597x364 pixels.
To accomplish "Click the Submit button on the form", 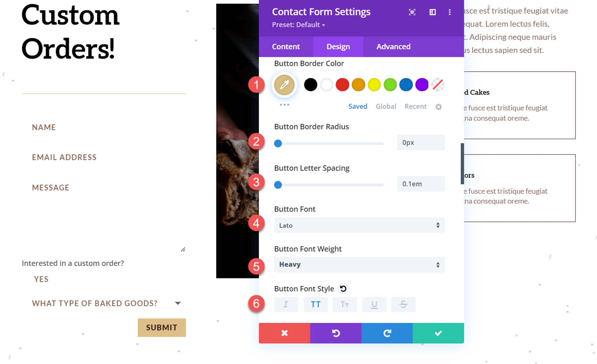I will (x=162, y=328).
